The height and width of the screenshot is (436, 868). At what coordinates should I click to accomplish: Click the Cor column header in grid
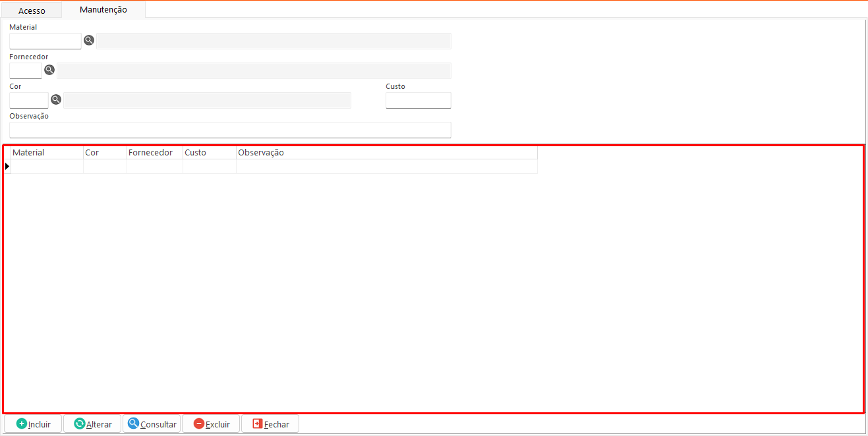tap(105, 153)
